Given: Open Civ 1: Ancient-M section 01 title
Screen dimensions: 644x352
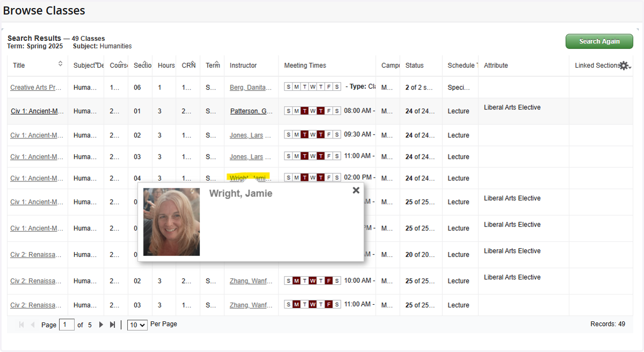Looking at the screenshot, I should tap(37, 111).
